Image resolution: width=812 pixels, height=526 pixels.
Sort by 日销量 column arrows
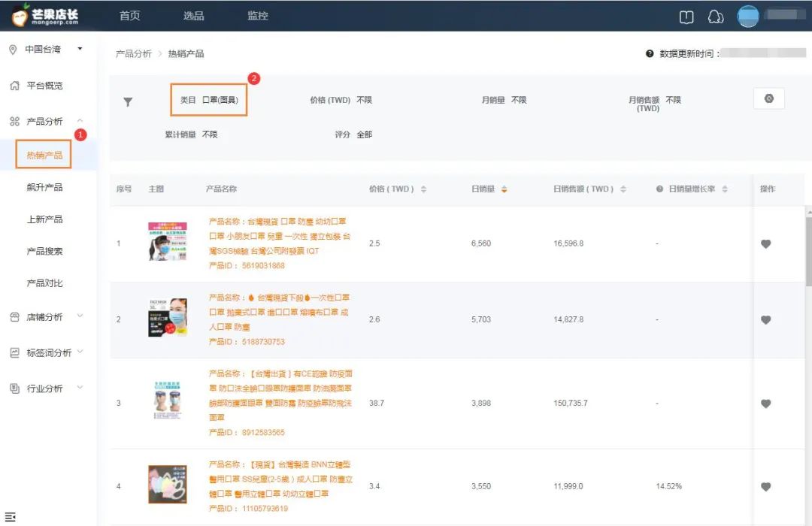504,189
